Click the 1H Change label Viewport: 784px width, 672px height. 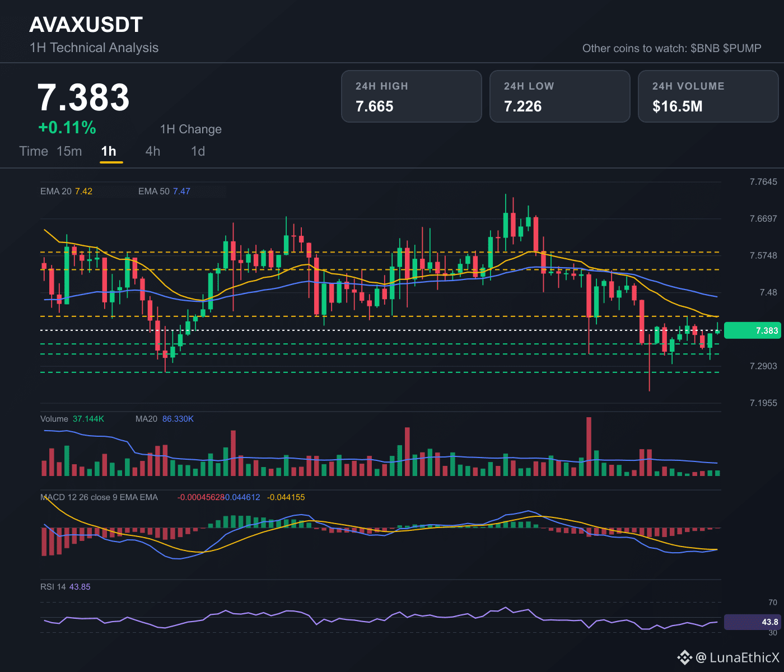(191, 129)
